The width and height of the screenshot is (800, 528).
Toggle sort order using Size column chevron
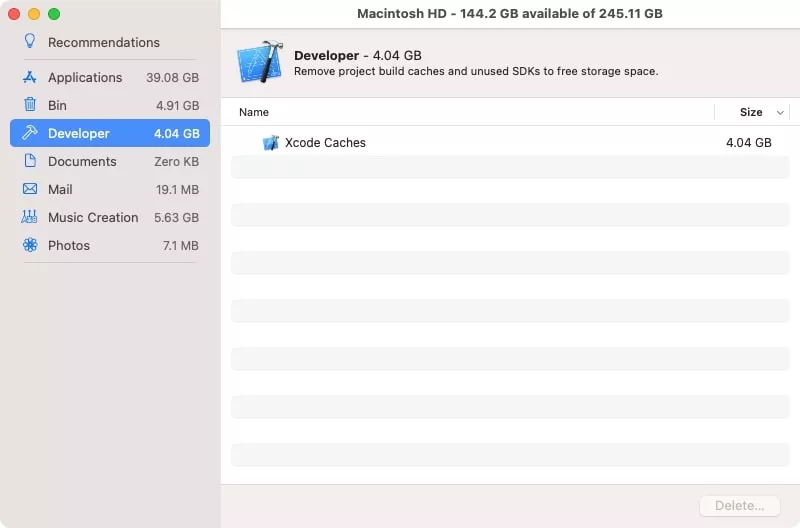point(780,113)
